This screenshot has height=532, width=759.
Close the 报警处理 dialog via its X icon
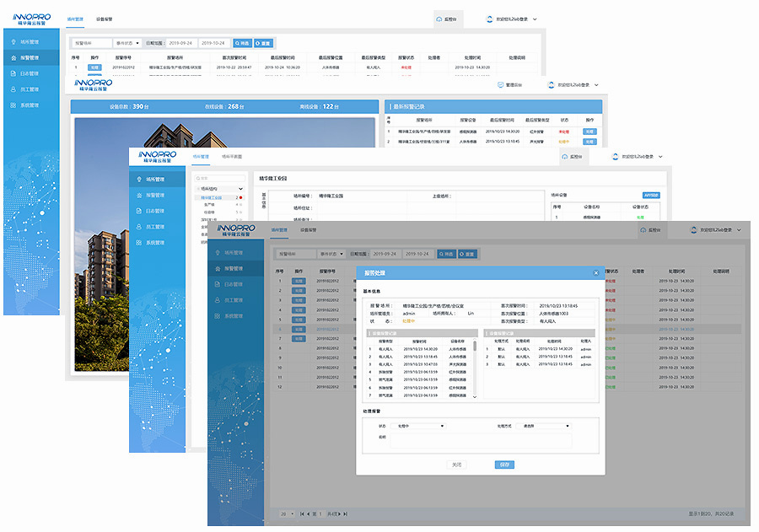[x=595, y=273]
